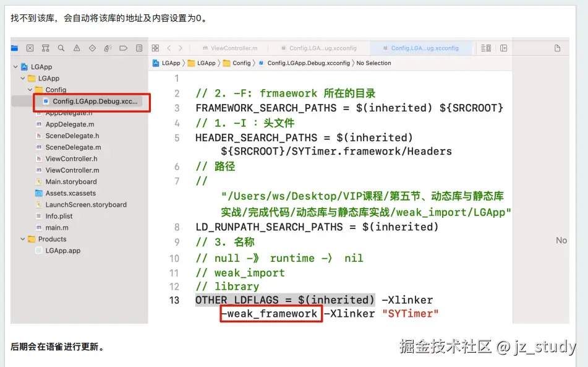588x367 pixels.
Task: Click the "SYTimer" string in code
Action: pos(411,314)
